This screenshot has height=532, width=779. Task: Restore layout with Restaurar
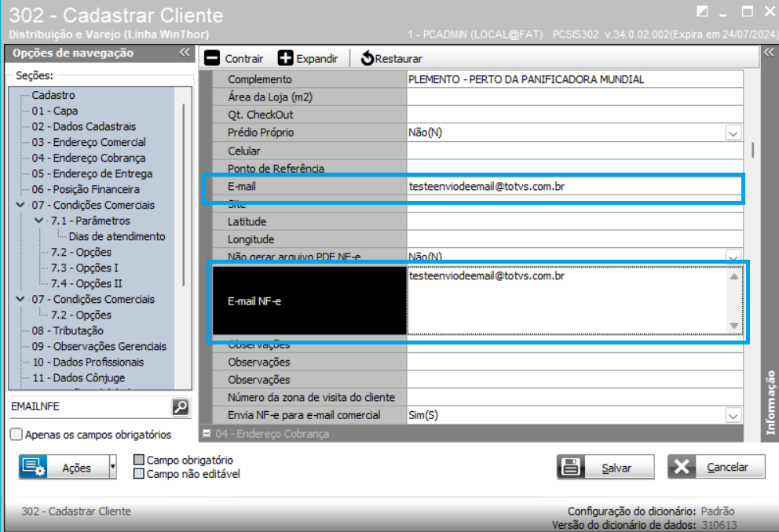[392, 59]
